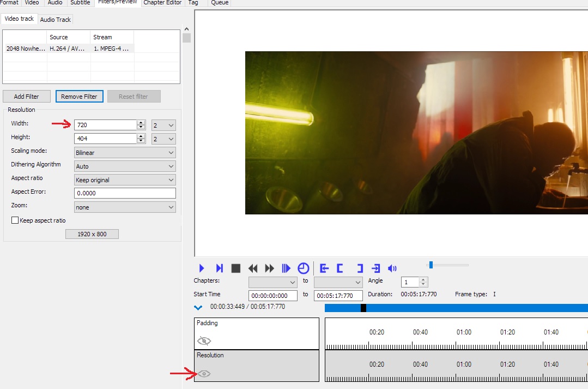The width and height of the screenshot is (588, 389).
Task: Click the black seek bar position handle
Action: tap(363, 308)
